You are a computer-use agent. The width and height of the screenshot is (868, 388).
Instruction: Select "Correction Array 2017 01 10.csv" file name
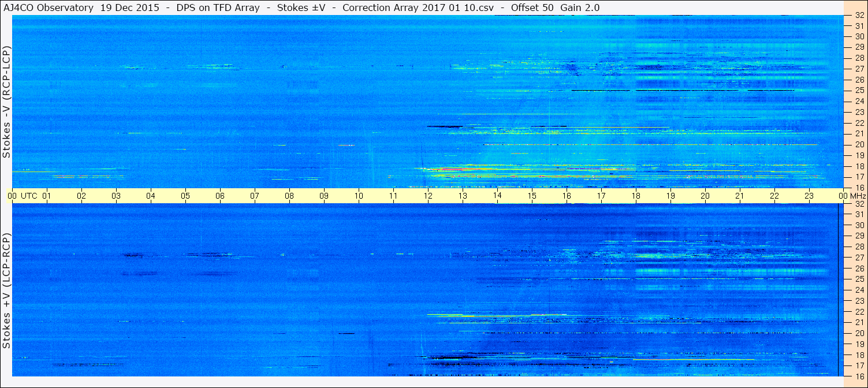pos(417,8)
